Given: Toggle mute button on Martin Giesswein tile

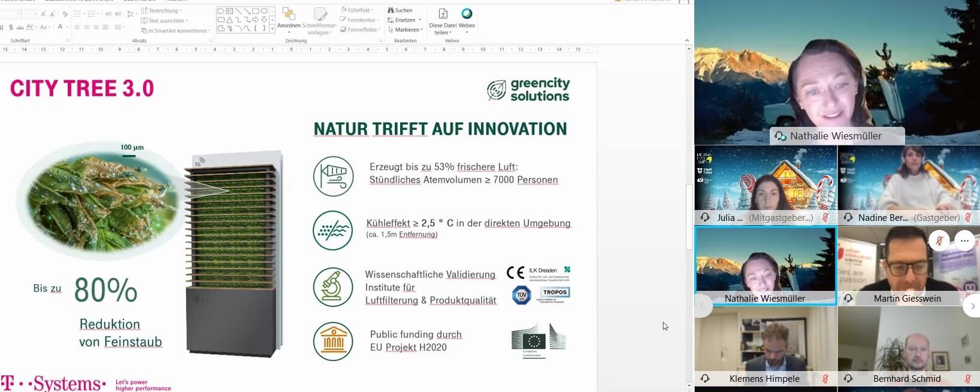Looking at the screenshot, I should [x=939, y=241].
